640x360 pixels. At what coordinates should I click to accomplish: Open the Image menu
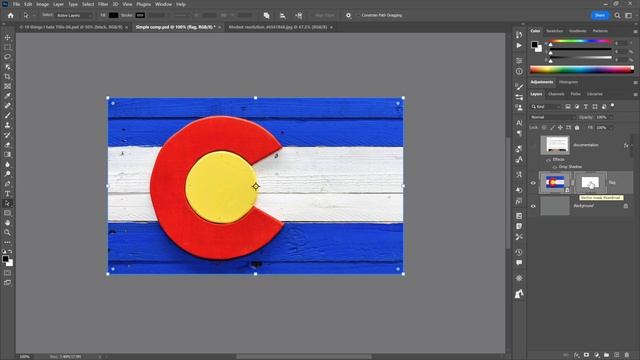[x=42, y=4]
